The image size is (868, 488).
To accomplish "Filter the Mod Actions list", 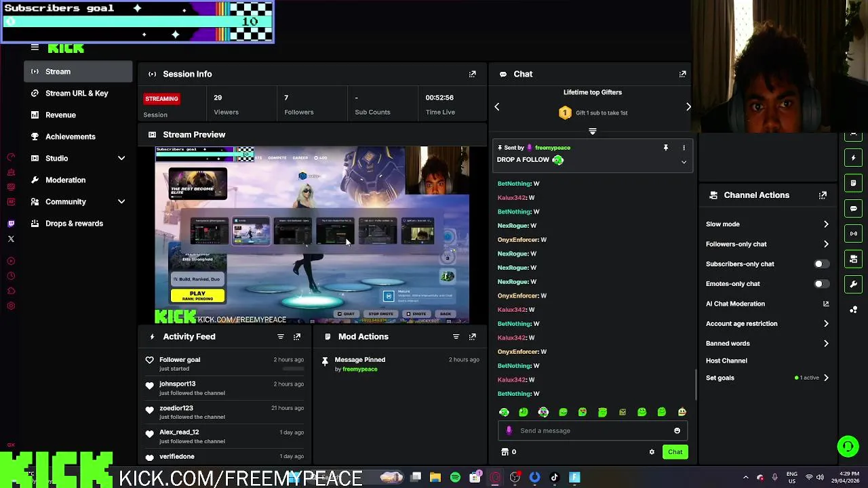I will click(x=456, y=336).
